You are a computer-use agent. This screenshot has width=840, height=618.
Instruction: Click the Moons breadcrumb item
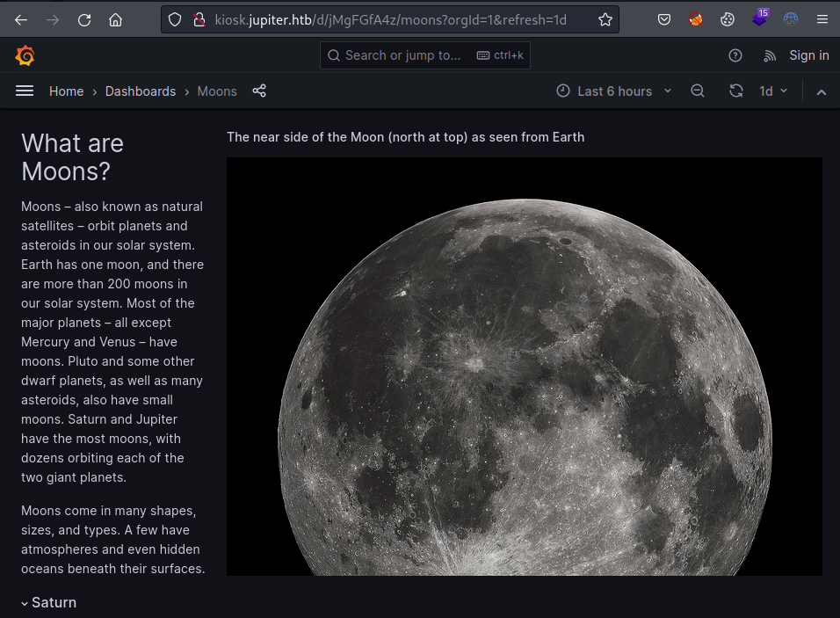[x=217, y=91]
